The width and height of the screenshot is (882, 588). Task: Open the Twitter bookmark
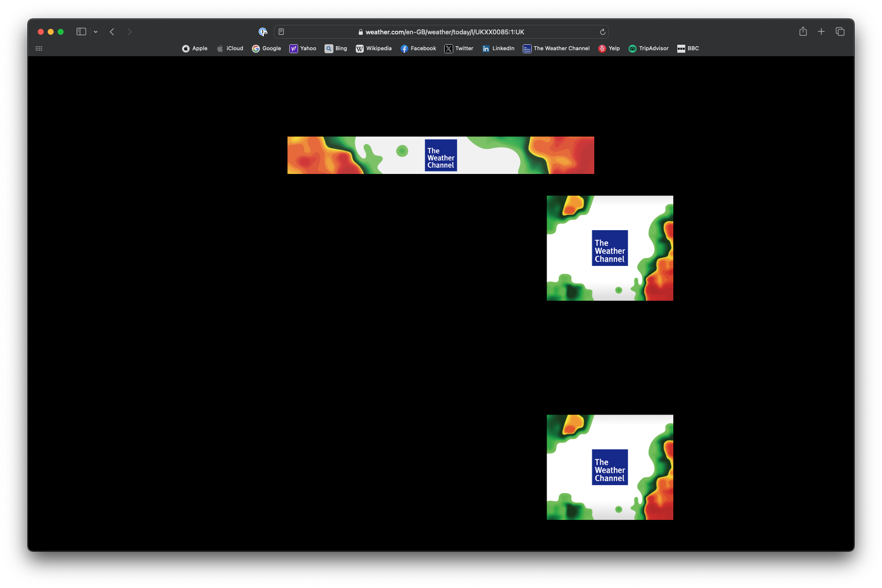click(459, 48)
